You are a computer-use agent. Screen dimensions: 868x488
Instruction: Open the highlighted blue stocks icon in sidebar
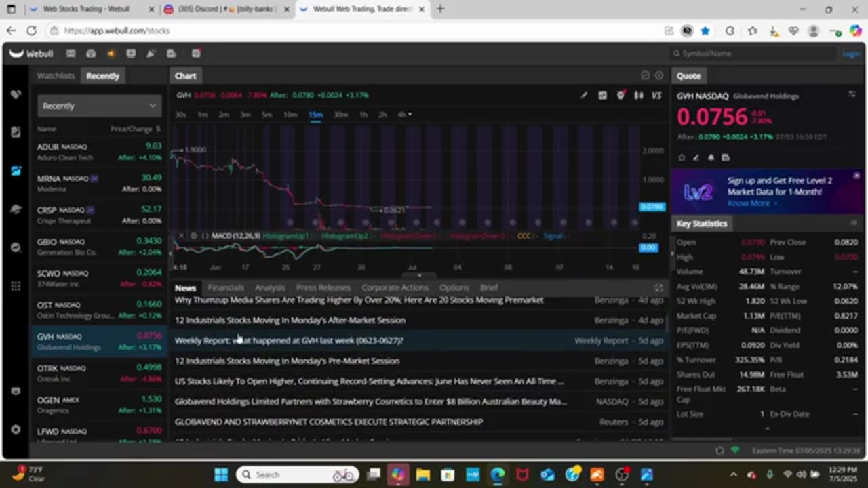[x=16, y=171]
